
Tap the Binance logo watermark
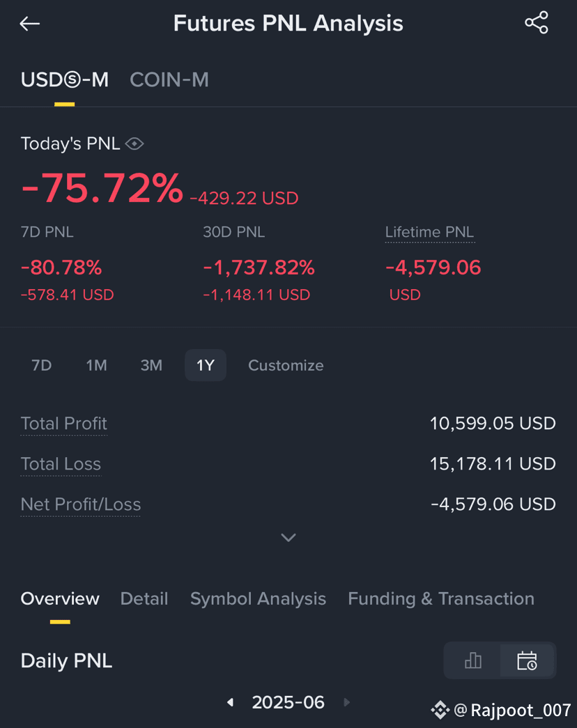point(440,710)
